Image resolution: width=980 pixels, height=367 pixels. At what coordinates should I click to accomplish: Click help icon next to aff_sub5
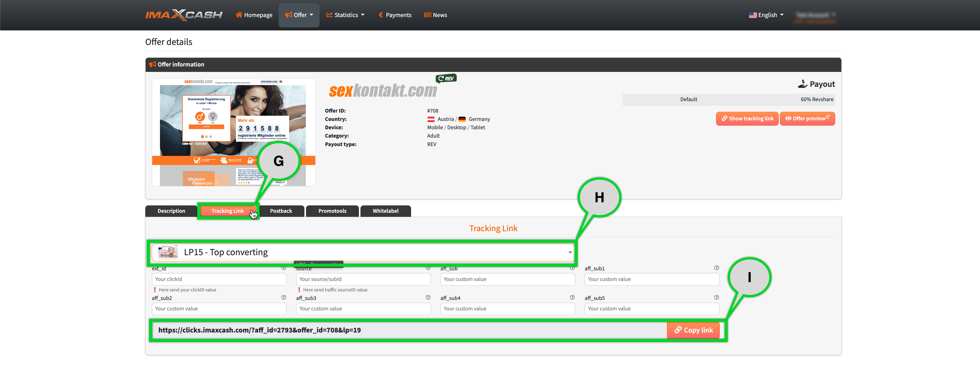point(716,297)
